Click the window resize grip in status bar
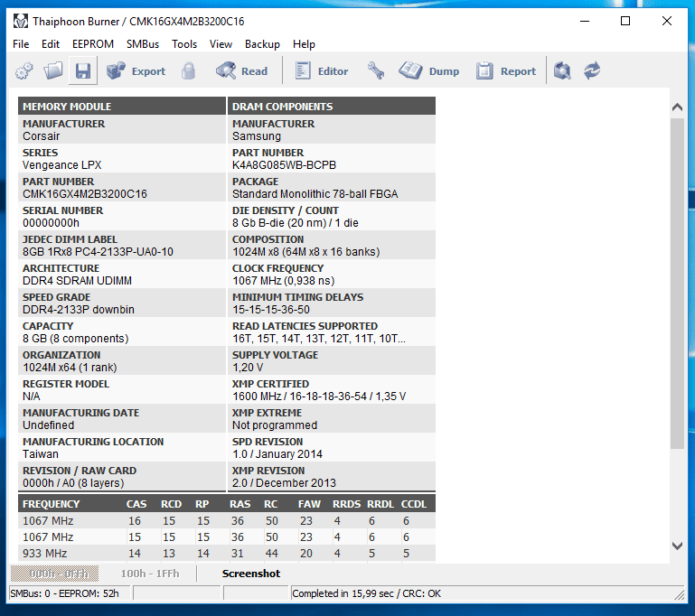This screenshot has height=616, width=695. (679, 593)
